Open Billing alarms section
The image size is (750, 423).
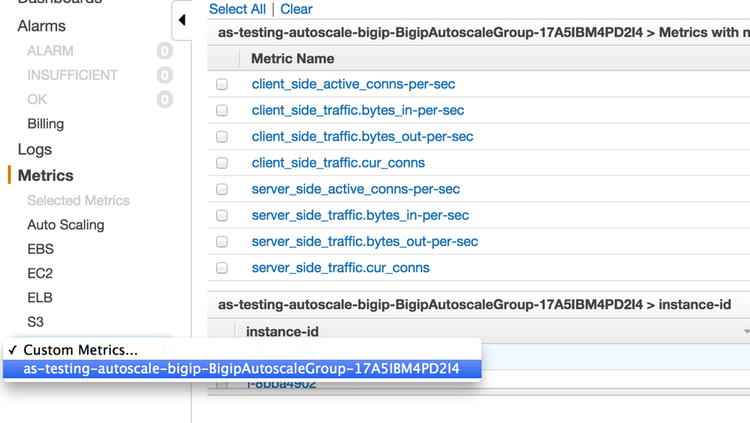pyautogui.click(x=45, y=124)
